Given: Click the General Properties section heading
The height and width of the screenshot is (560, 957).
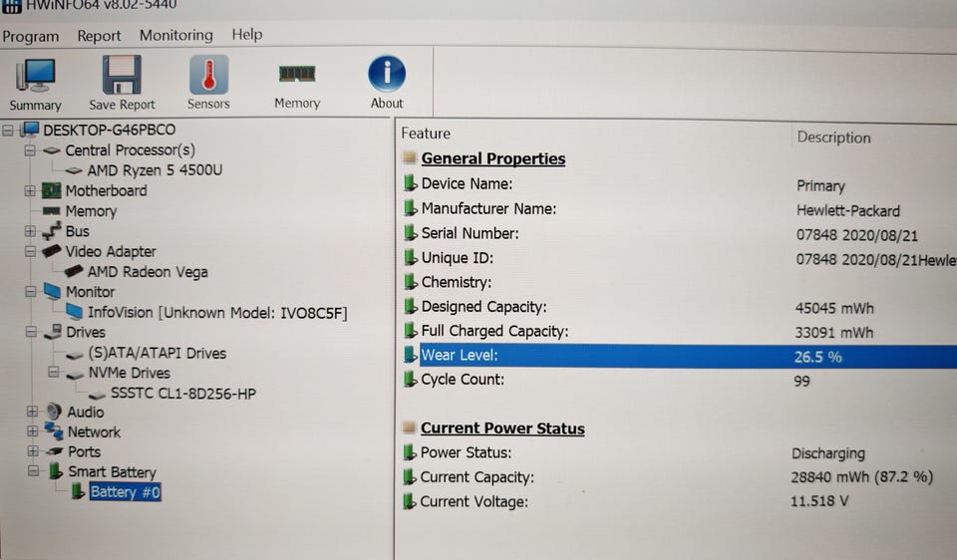Looking at the screenshot, I should [493, 158].
